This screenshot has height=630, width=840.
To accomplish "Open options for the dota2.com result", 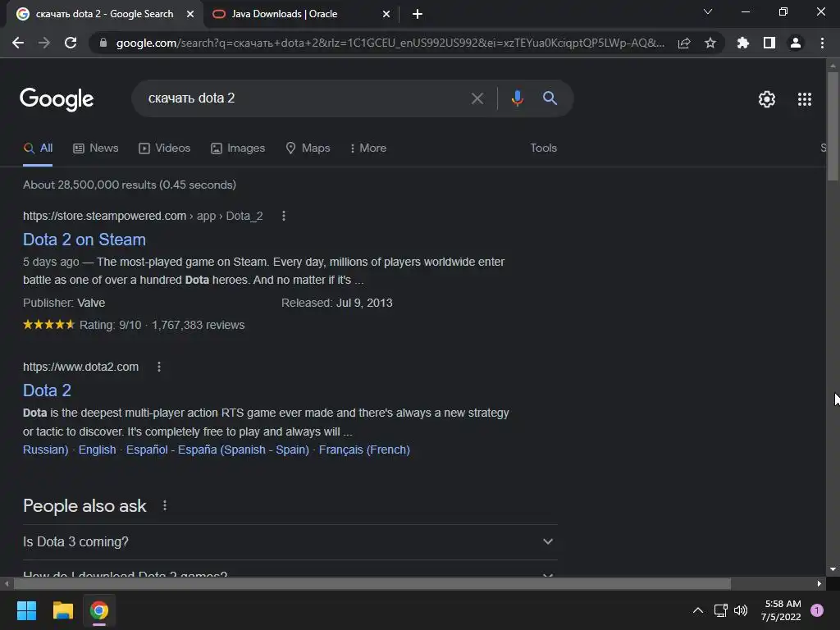I will click(x=158, y=367).
